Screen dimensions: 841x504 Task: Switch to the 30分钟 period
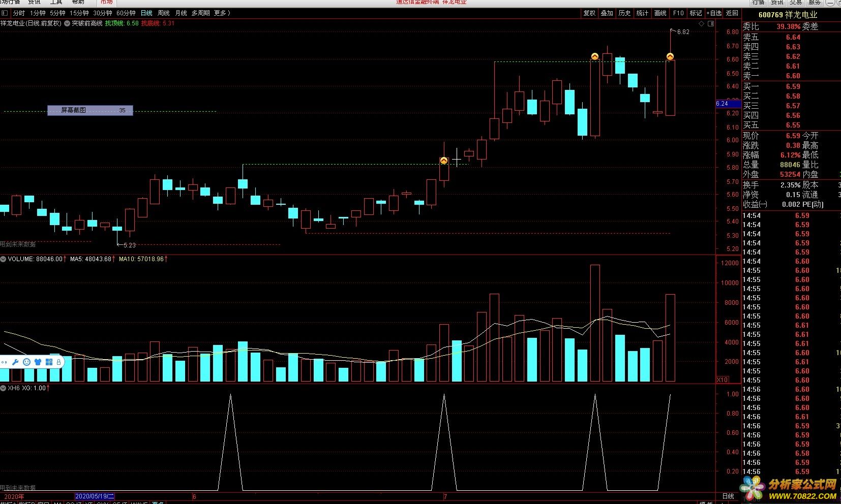[103, 13]
